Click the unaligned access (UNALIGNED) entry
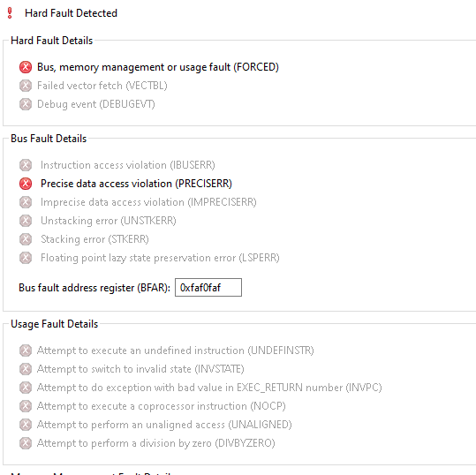The image size is (476, 475). [x=164, y=425]
